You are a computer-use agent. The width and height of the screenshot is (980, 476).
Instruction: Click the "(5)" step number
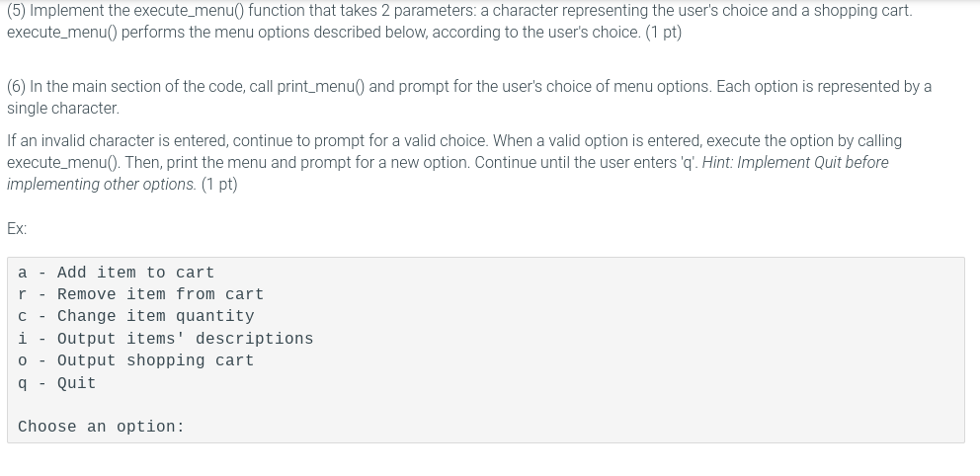pyautogui.click(x=16, y=11)
